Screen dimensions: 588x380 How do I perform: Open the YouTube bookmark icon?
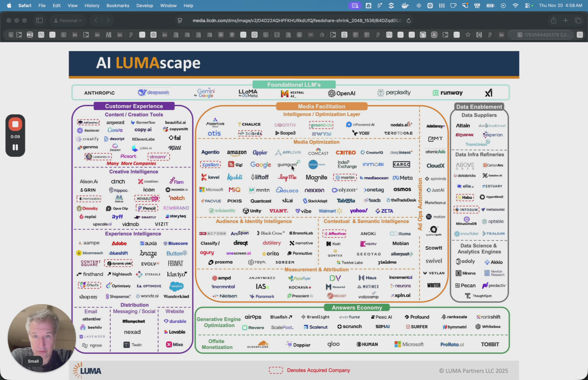pyautogui.click(x=311, y=35)
